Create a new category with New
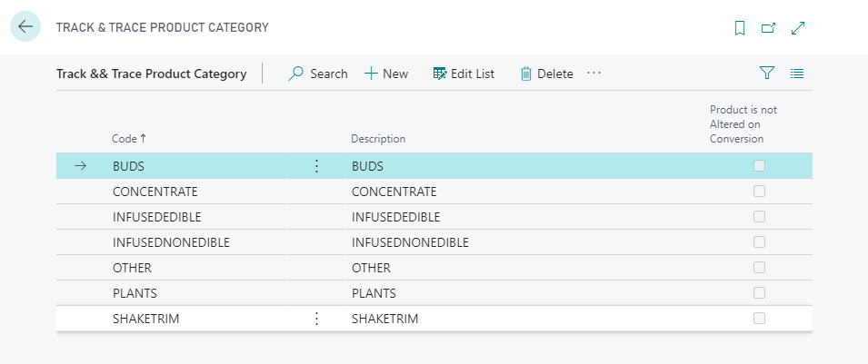Image resolution: width=868 pixels, height=364 pixels. tap(386, 74)
